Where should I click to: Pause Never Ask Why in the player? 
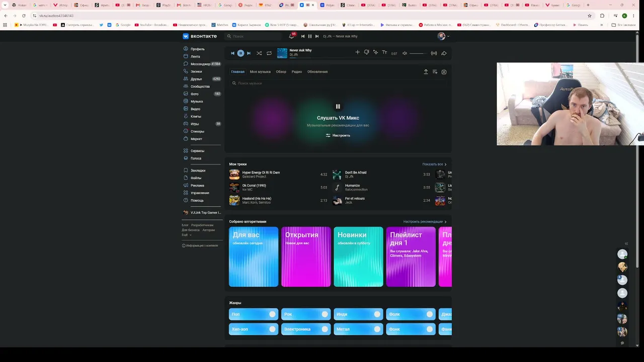(x=240, y=53)
